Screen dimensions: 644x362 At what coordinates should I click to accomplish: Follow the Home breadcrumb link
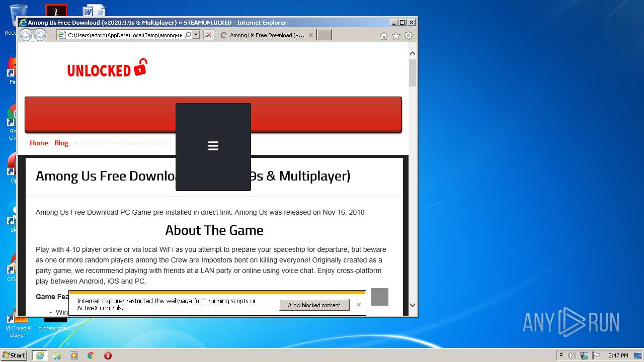[x=39, y=143]
